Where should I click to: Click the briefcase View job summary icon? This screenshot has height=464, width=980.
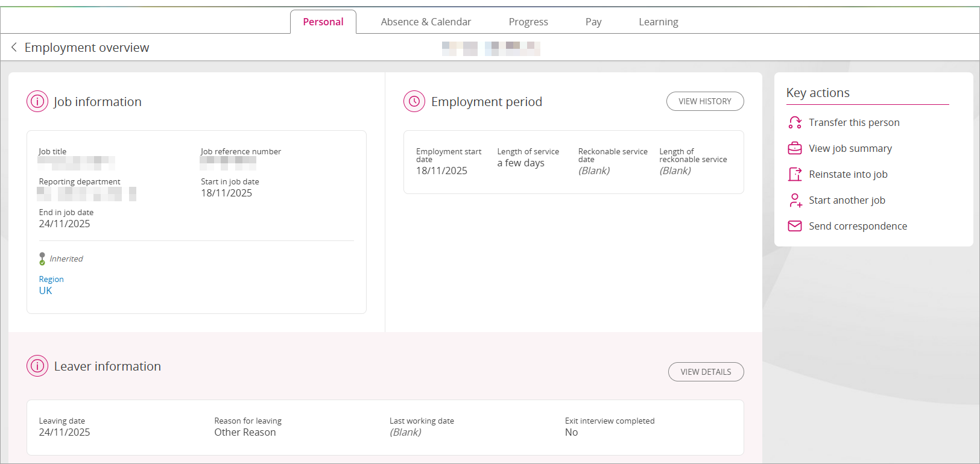[795, 148]
